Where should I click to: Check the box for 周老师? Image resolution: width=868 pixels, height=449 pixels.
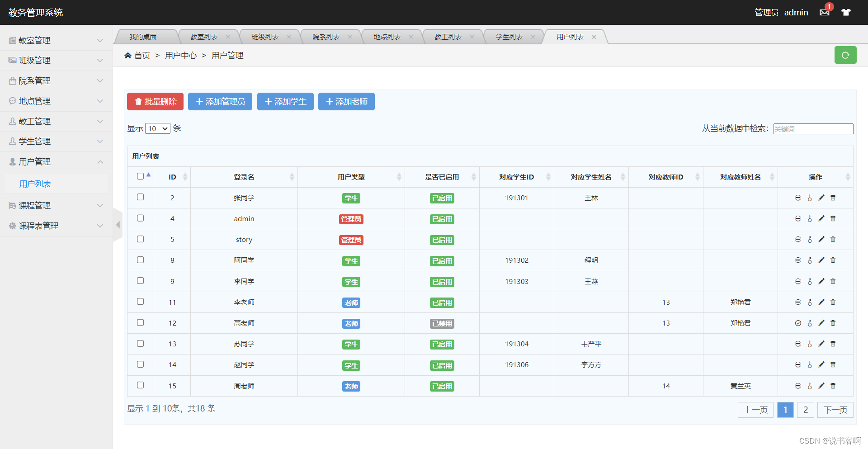pyautogui.click(x=140, y=385)
